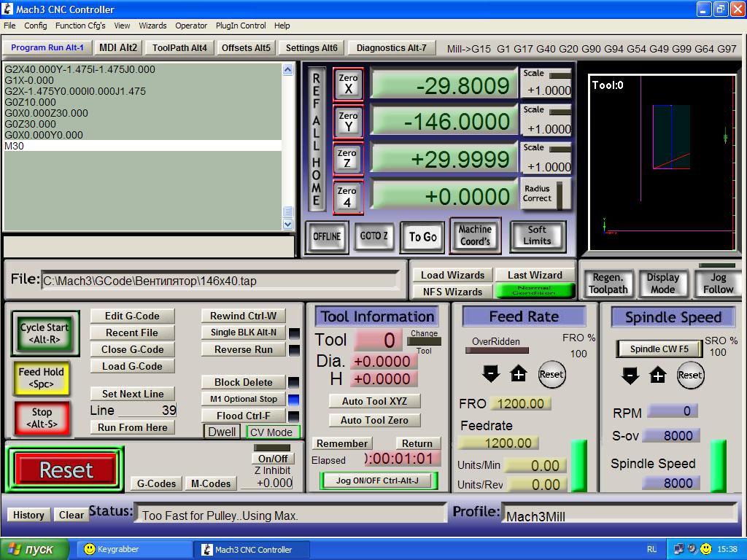Reset spindle speed override

click(690, 376)
